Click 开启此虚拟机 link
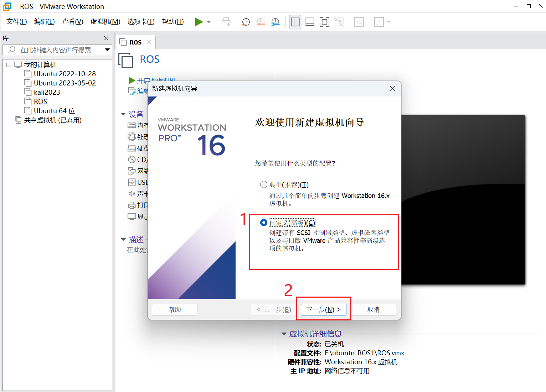 [156, 81]
